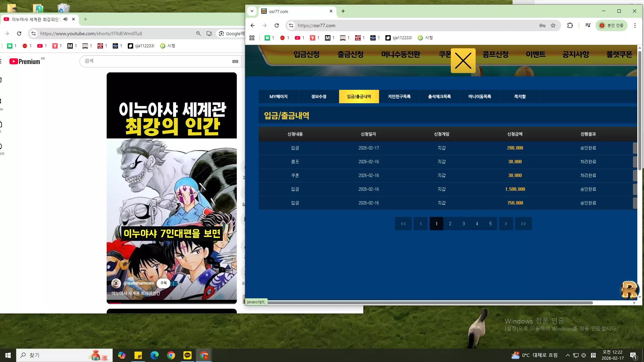Open the bookmarks apps grid icon

point(252,38)
